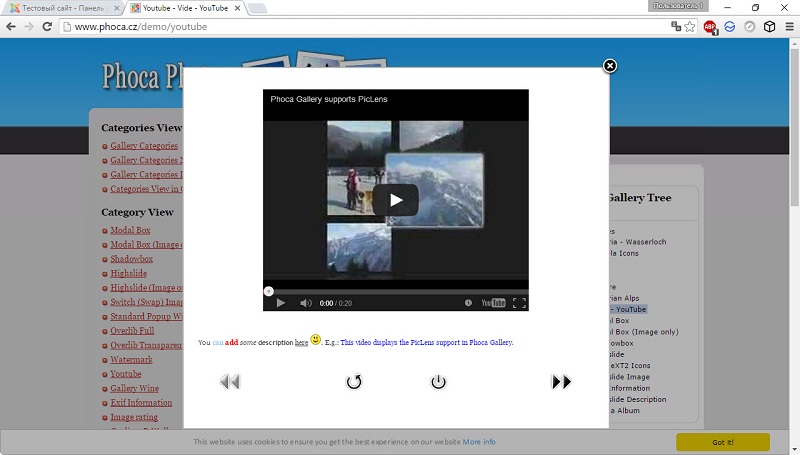
Task: Click the cube extension icon
Action: [x=769, y=27]
